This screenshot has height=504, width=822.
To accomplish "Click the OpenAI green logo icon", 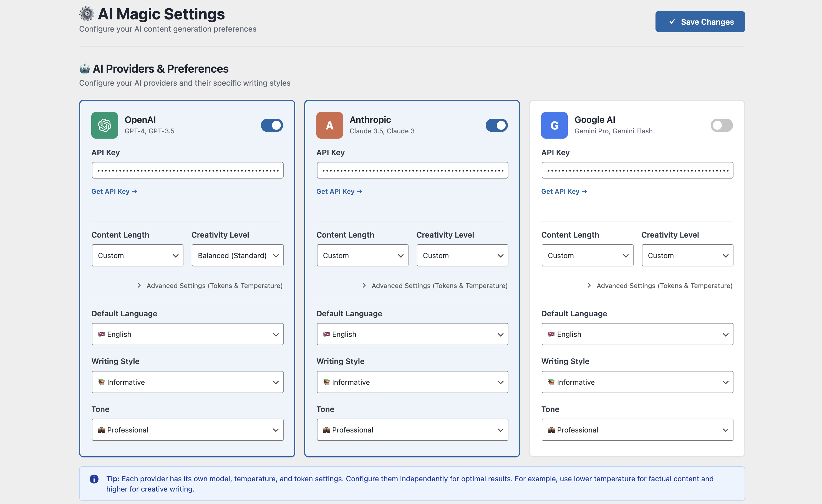I will click(104, 125).
